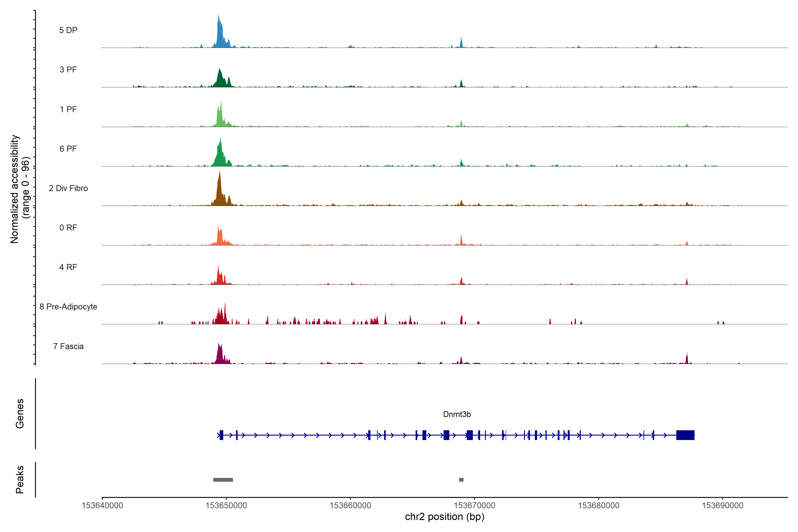The image size is (798, 532).
Task: Click the 5 DP track label
Action: point(68,30)
